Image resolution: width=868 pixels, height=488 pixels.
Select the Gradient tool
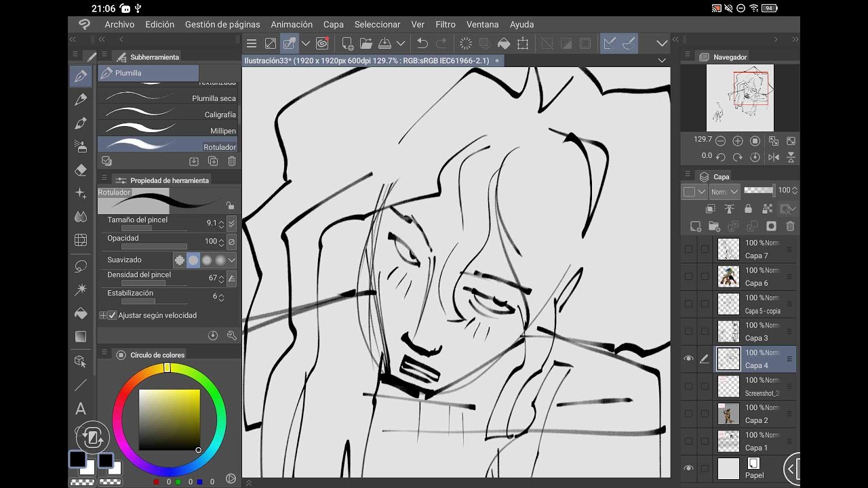coord(81,337)
